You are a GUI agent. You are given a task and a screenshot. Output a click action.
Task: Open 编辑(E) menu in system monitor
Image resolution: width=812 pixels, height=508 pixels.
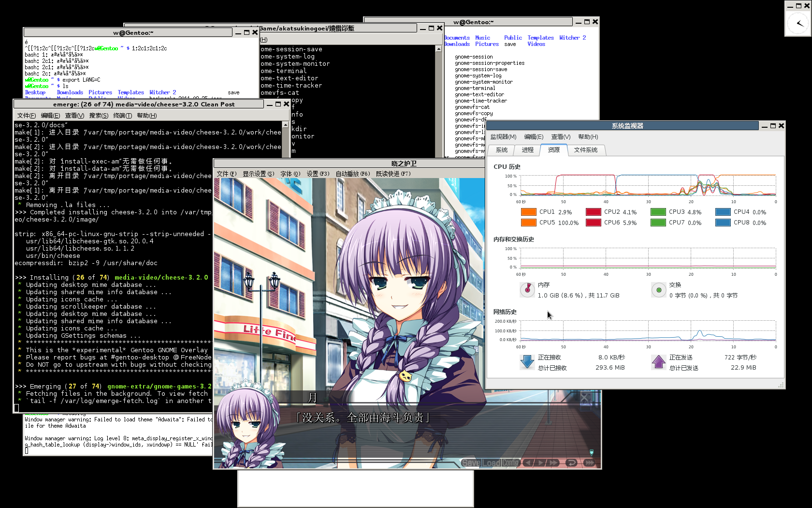tap(534, 137)
